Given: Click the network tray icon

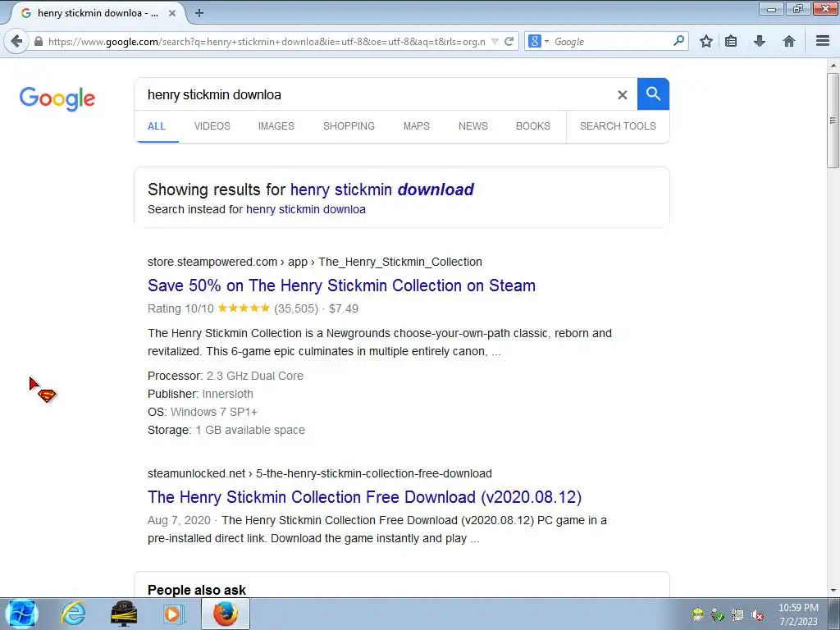Looking at the screenshot, I should coord(737,615).
